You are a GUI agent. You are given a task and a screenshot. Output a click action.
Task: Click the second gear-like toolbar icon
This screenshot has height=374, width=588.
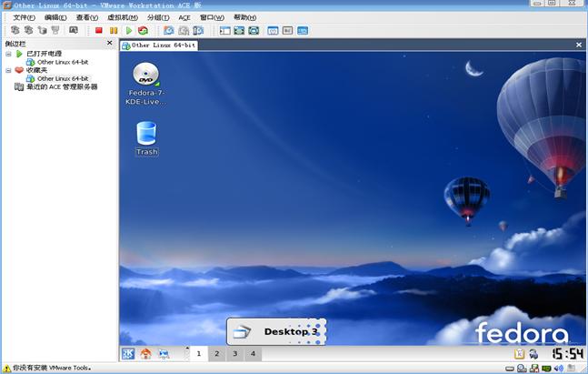point(28,30)
